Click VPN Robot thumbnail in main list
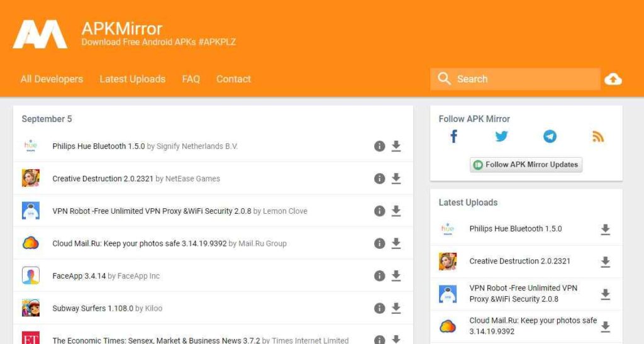The image size is (644, 344). (x=31, y=211)
